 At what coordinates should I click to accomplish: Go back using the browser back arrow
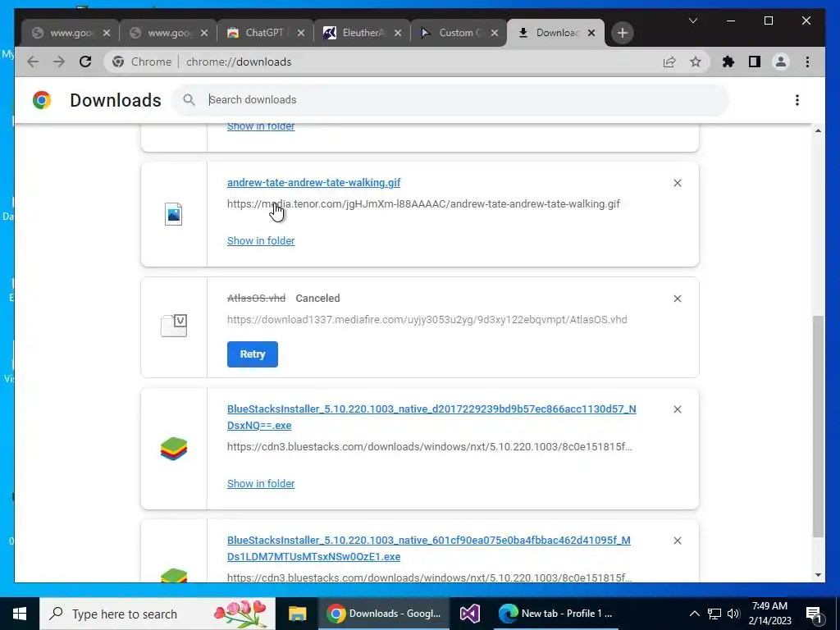click(33, 62)
